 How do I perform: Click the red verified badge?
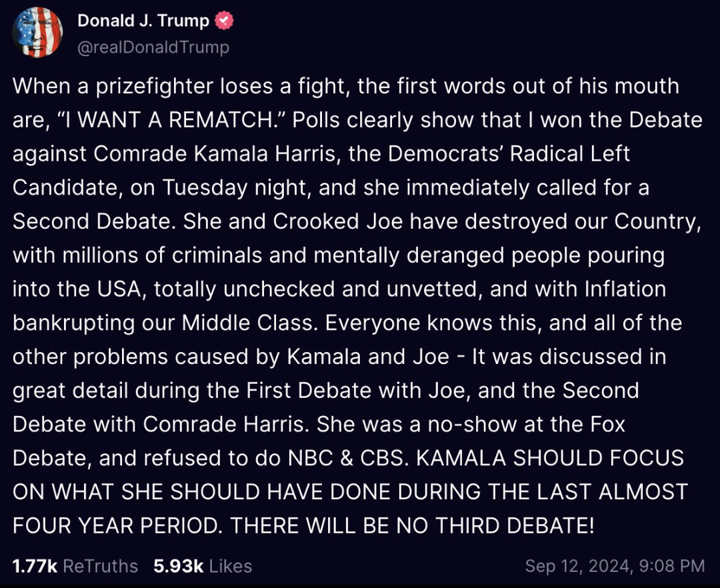point(225,21)
